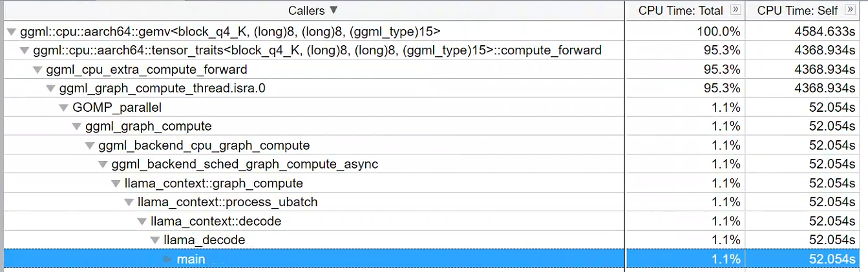868x272 pixels.
Task: Collapse the llama_context::decode node
Action: coord(142,222)
